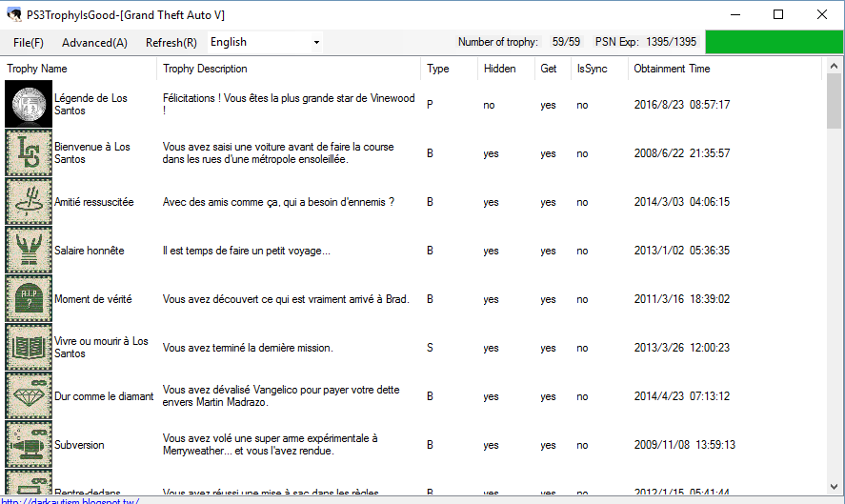Click obtainment time '2009/11/08 13:59:13'
This screenshot has width=845, height=504.
coord(684,445)
